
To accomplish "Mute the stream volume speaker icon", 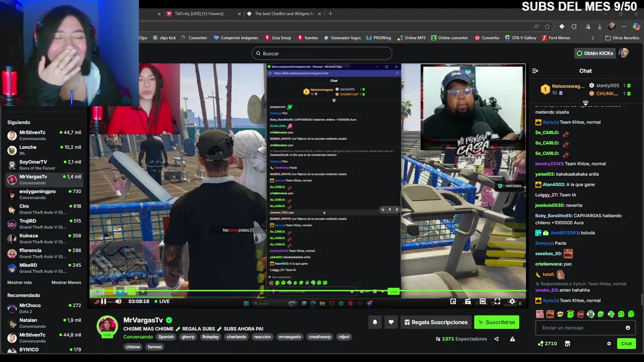I will 118,301.
